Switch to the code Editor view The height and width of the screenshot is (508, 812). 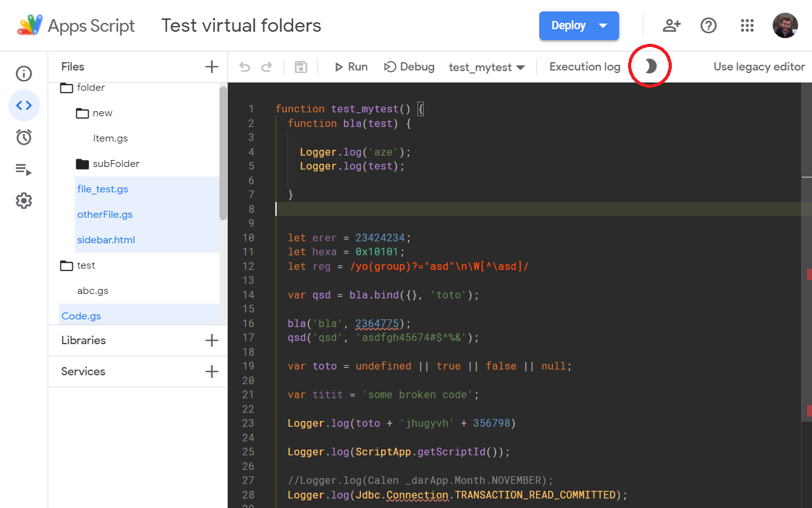(x=23, y=105)
